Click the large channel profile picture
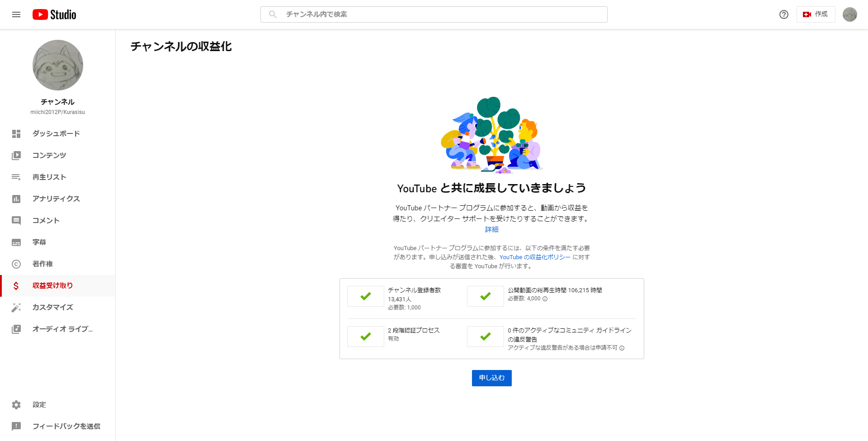Image resolution: width=868 pixels, height=441 pixels. pyautogui.click(x=58, y=65)
